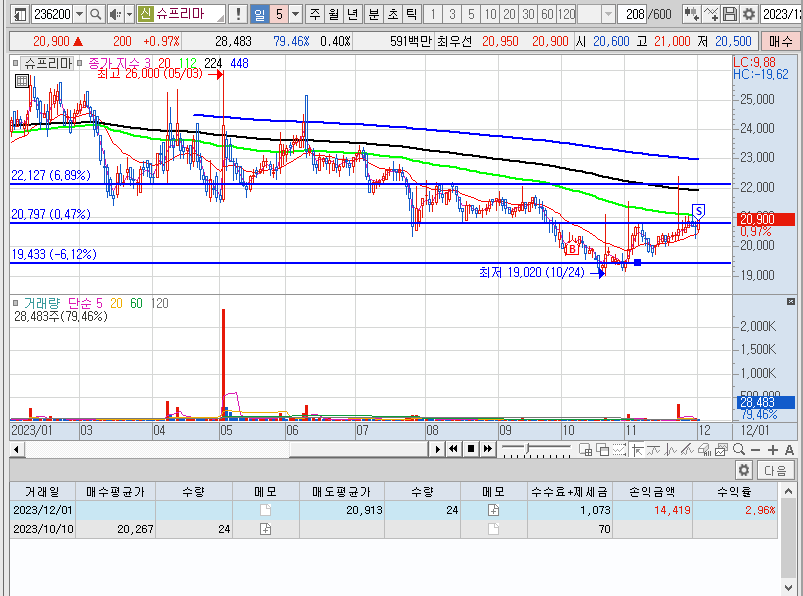803x596 pixels.
Task: Toggle the small square beside 슈프리마 chart label
Action: pyautogui.click(x=15, y=63)
